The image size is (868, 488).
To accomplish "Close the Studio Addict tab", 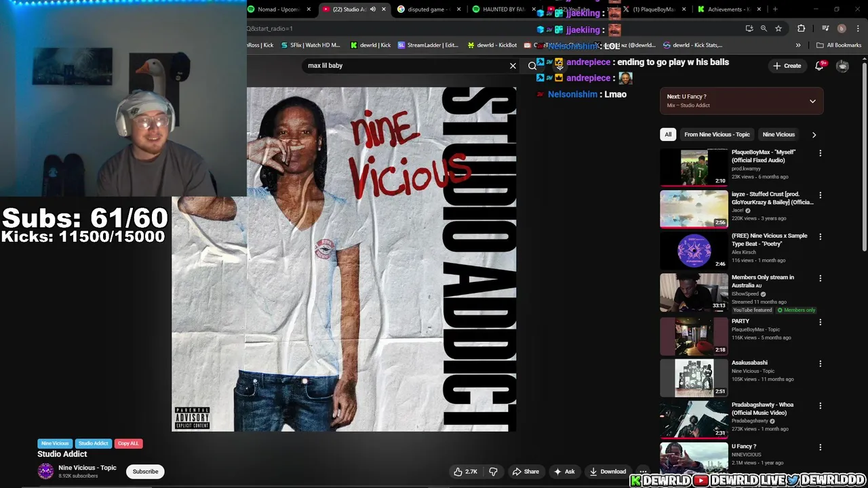I will pos(384,9).
